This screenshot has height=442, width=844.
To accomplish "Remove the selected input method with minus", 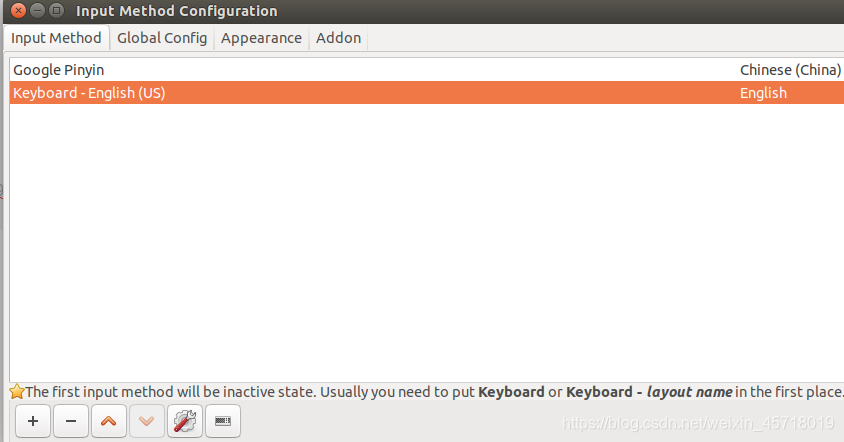I will (x=70, y=421).
